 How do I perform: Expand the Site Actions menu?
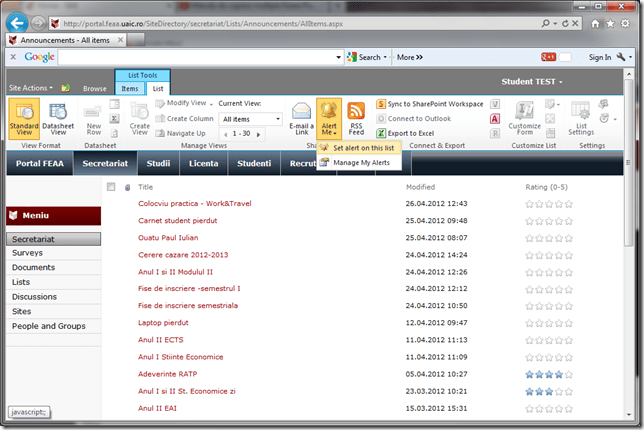click(x=30, y=88)
